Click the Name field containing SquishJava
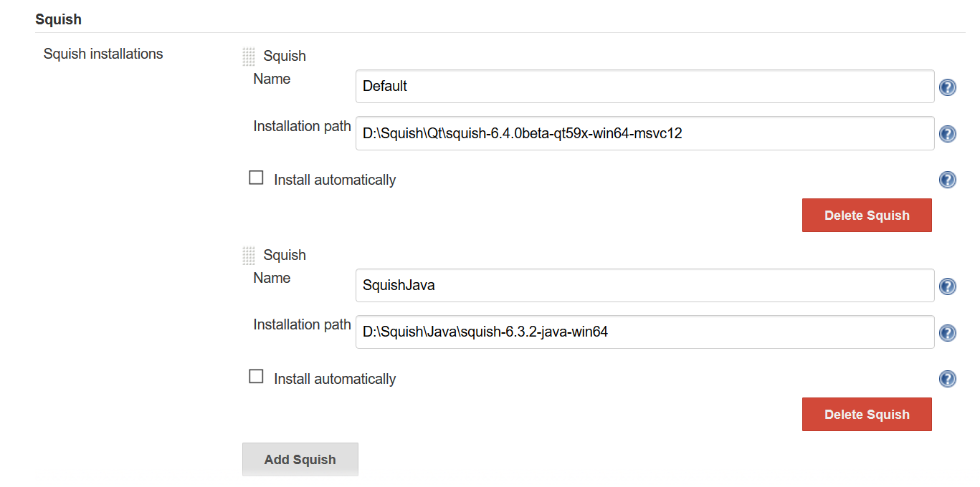This screenshot has height=487, width=980. 644,286
